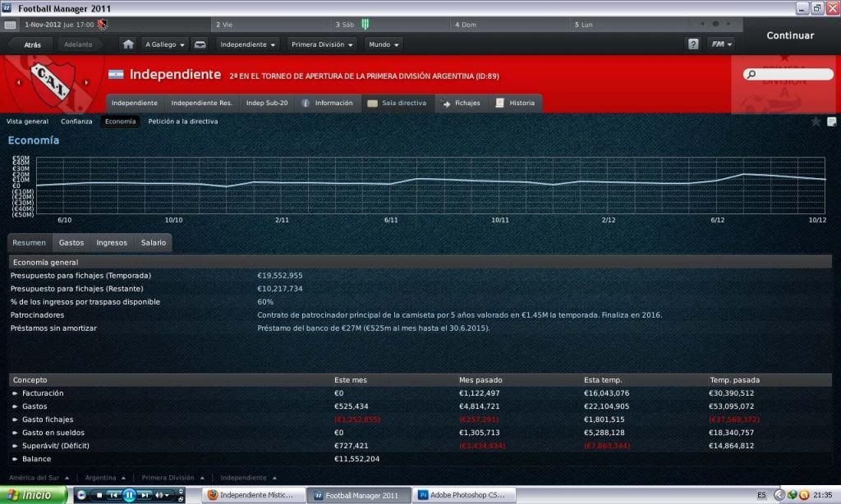The height and width of the screenshot is (504, 841).
Task: Open Petición a la directiva
Action: pyautogui.click(x=183, y=121)
